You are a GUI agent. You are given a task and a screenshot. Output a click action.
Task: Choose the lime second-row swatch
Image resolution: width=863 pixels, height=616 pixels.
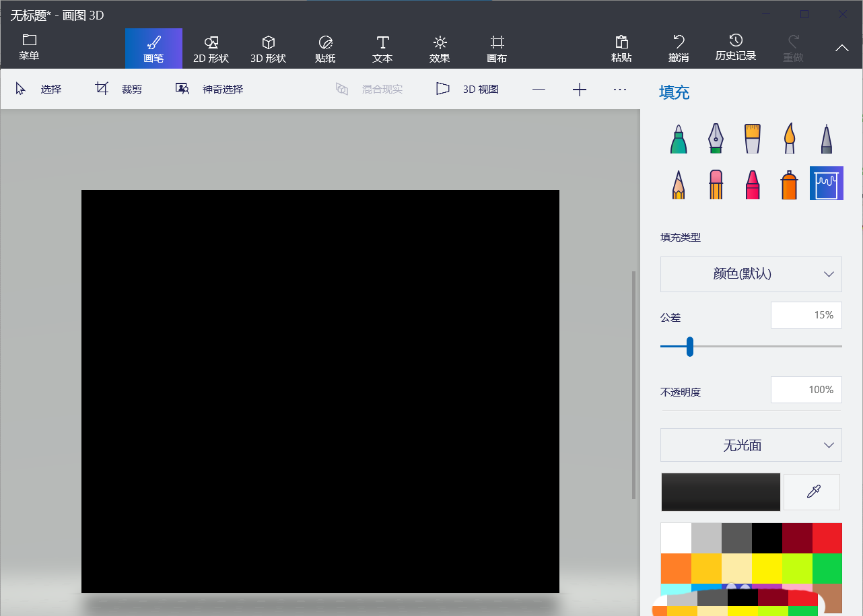(797, 568)
